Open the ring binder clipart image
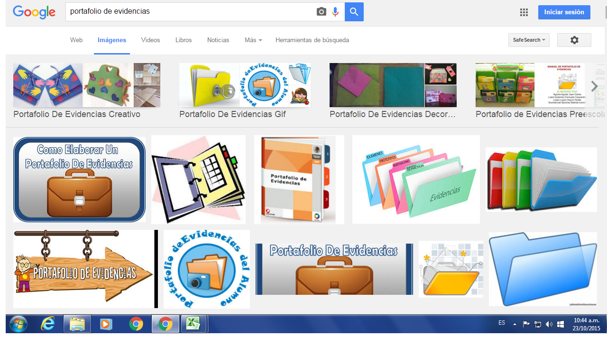This screenshot has height=364, width=607. click(x=198, y=180)
